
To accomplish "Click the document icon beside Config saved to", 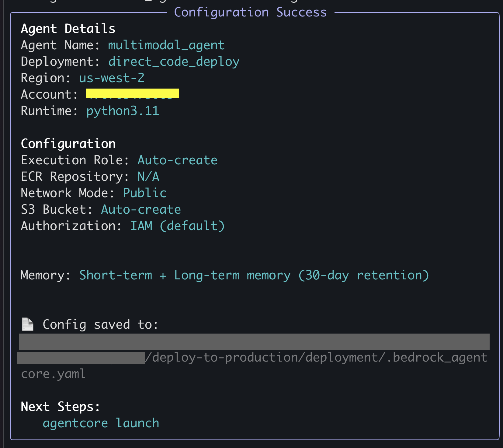I will pos(28,324).
